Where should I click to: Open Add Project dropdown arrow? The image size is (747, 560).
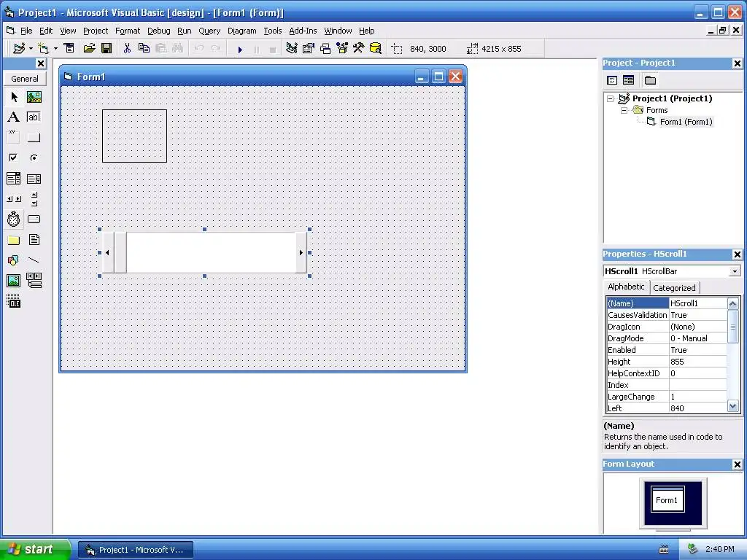tap(31, 48)
